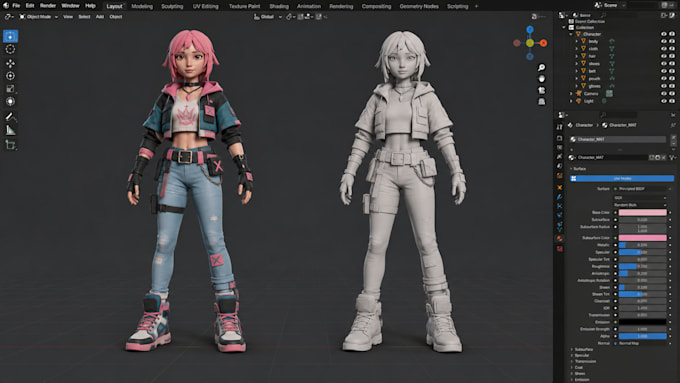Click the Blender logo icon

tap(6, 6)
